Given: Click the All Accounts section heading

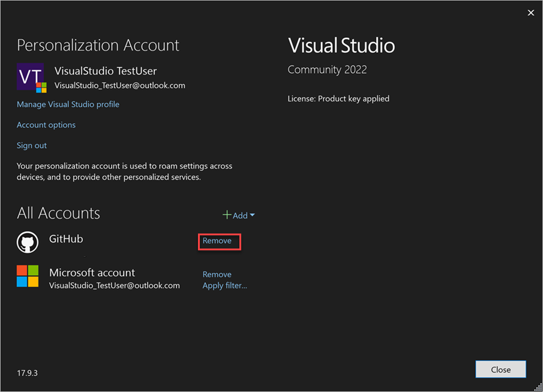Looking at the screenshot, I should [x=59, y=213].
